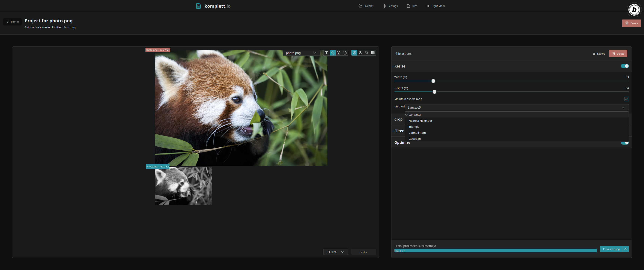Click the komplett.io logo icon
Screen dimensions: 644x270
[198, 6]
